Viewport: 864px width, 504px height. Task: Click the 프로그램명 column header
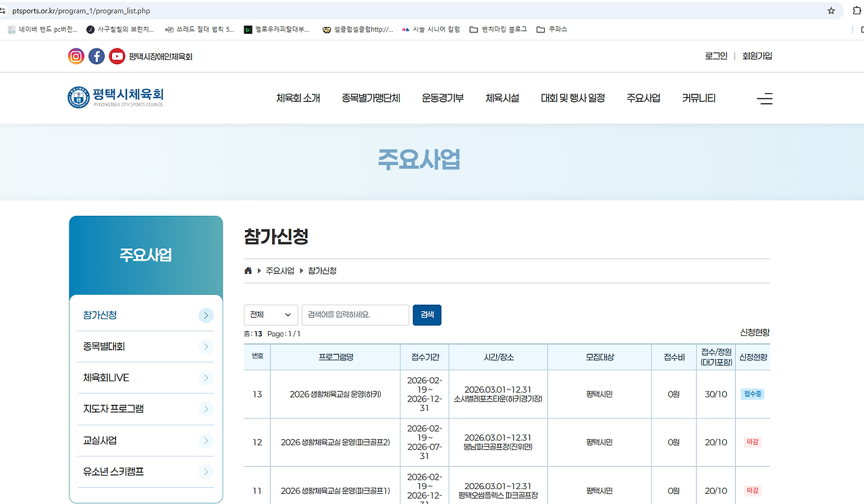click(336, 357)
